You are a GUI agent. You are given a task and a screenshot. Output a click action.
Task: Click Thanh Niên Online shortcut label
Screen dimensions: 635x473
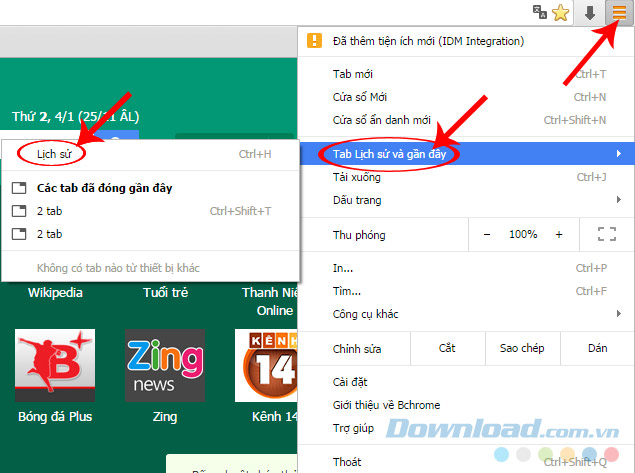pyautogui.click(x=271, y=301)
